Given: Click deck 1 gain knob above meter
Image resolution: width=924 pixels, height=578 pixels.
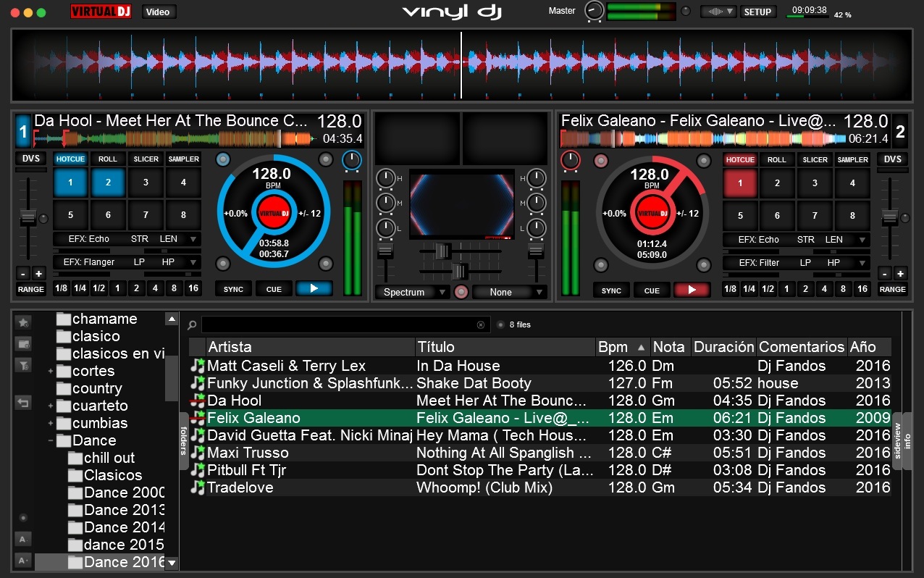Looking at the screenshot, I should click(351, 160).
